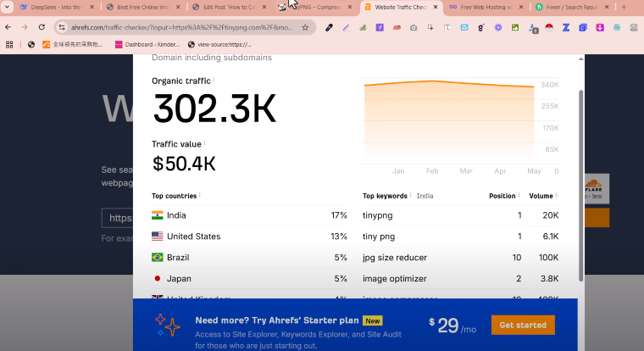Image resolution: width=644 pixels, height=351 pixels.
Task: Click the 'tinypng' keyword
Action: (377, 215)
